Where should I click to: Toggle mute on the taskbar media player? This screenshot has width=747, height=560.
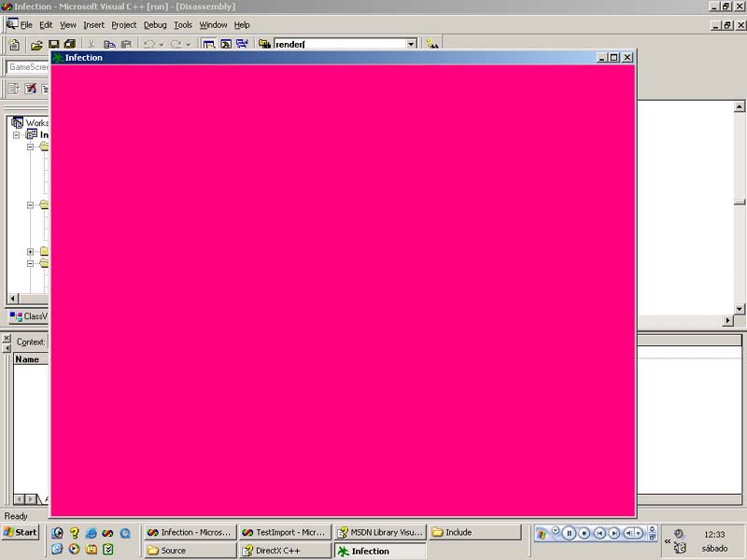[x=629, y=533]
